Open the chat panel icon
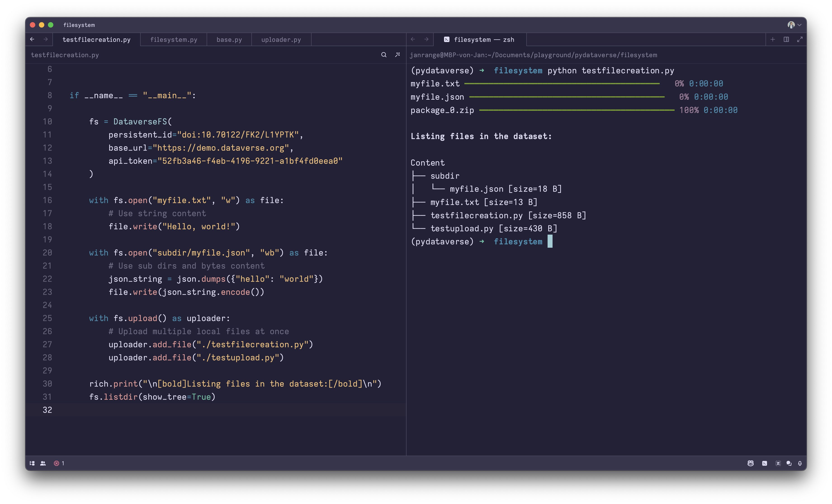Image resolution: width=832 pixels, height=504 pixels. pos(789,463)
